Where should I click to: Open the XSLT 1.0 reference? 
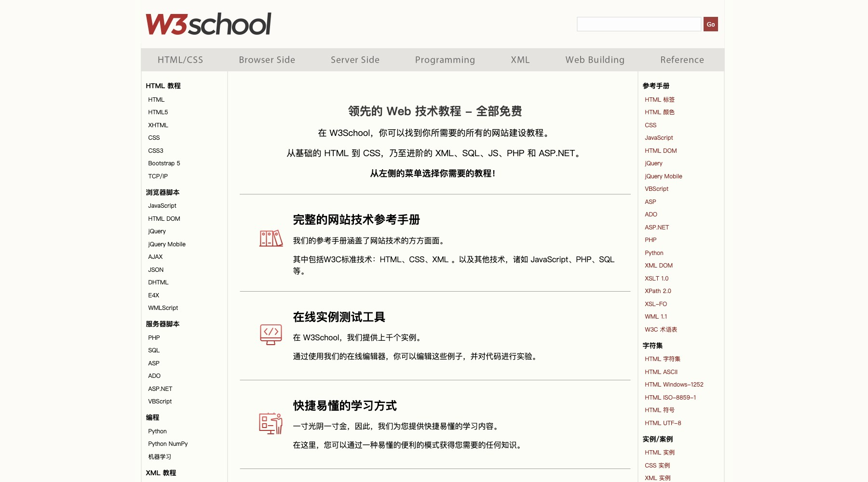click(656, 278)
